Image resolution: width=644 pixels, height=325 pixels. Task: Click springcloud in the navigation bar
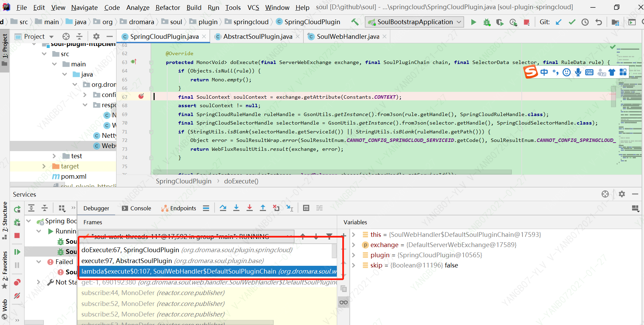(251, 22)
